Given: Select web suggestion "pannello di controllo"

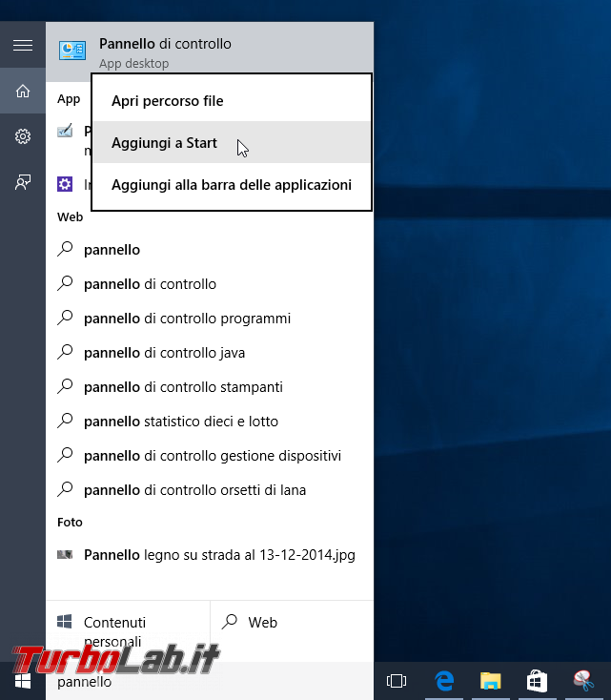Looking at the screenshot, I should [210, 284].
